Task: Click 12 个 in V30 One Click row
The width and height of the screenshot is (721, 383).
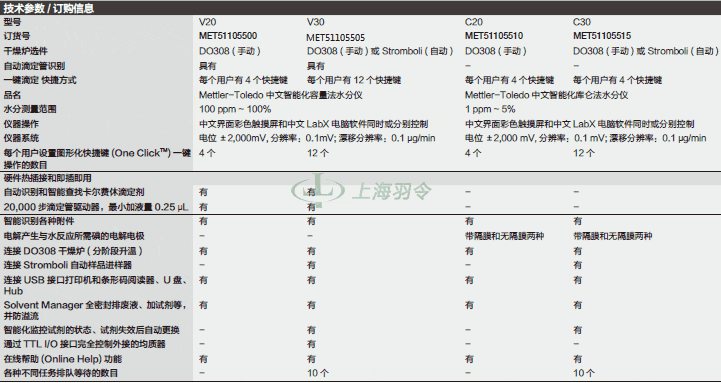Action: point(318,153)
